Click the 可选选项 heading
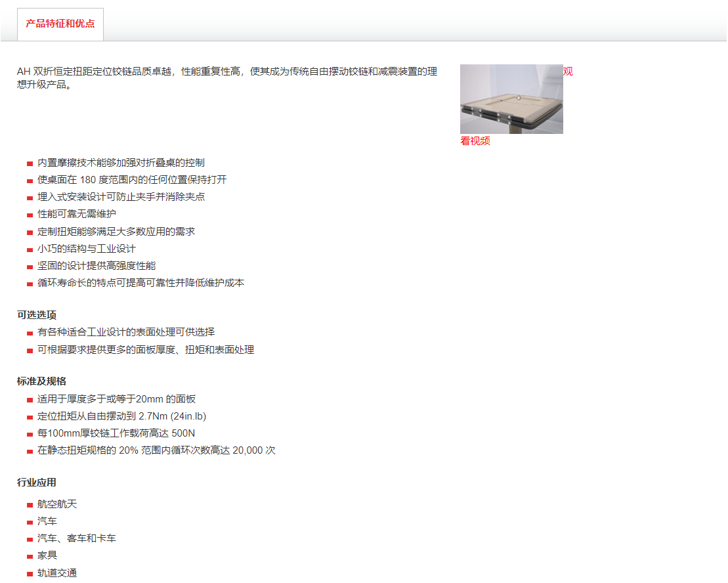 point(37,315)
